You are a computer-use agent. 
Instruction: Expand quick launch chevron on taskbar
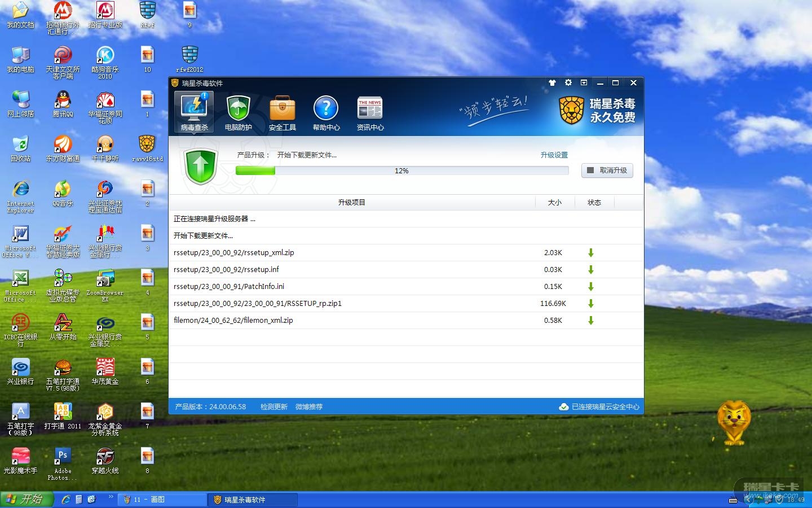pyautogui.click(x=111, y=498)
